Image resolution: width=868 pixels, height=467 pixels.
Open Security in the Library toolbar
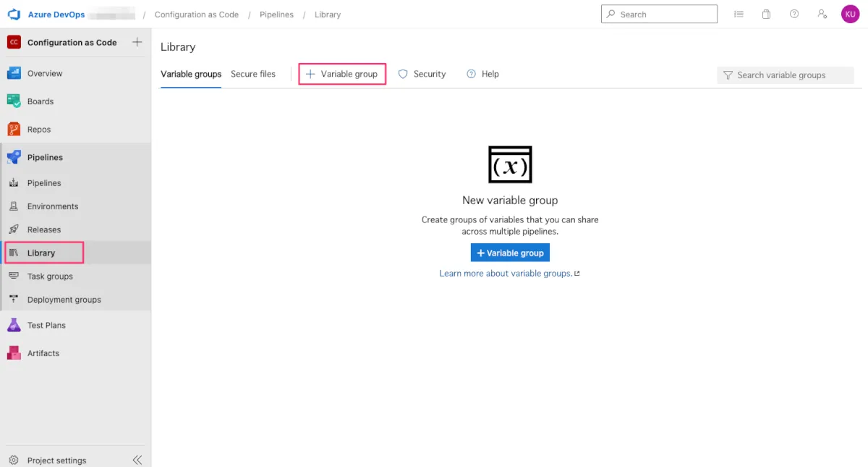[422, 74]
